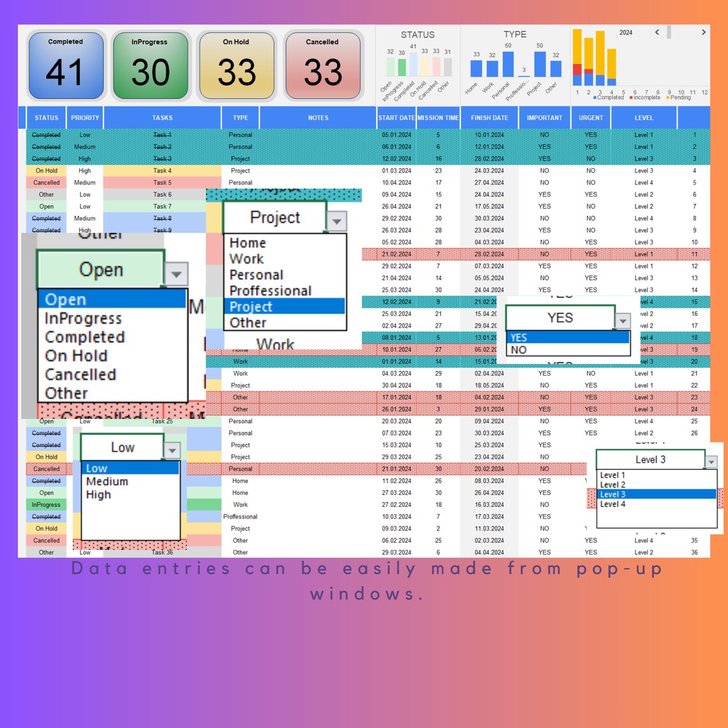The height and width of the screenshot is (728, 728).
Task: Click the PRIORITY column header
Action: pos(84,118)
